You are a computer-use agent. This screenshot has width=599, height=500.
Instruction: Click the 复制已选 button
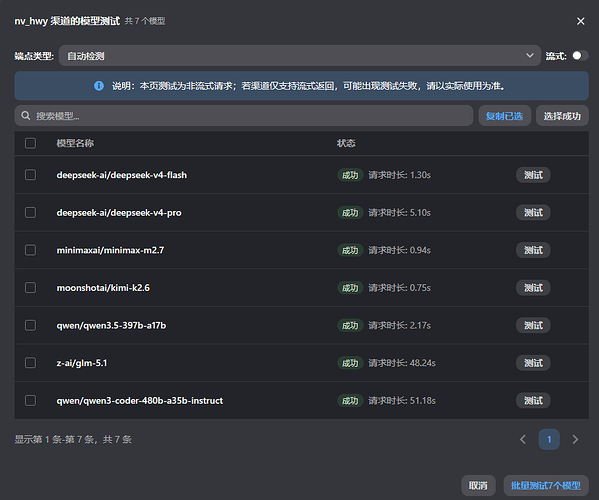[x=504, y=116]
